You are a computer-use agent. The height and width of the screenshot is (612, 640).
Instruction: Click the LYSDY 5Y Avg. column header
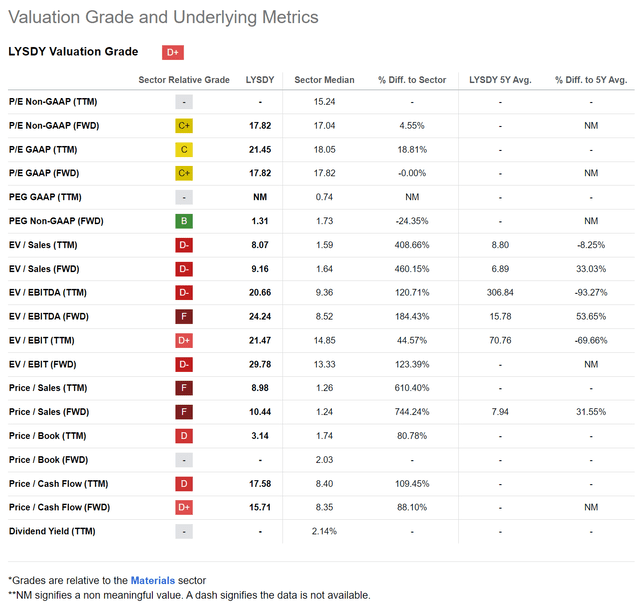(500, 80)
